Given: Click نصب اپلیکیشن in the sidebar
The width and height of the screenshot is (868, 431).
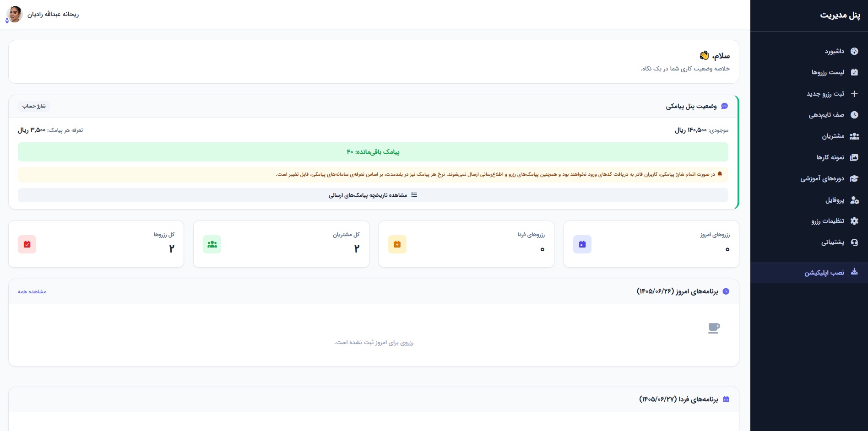Looking at the screenshot, I should coord(809,273).
